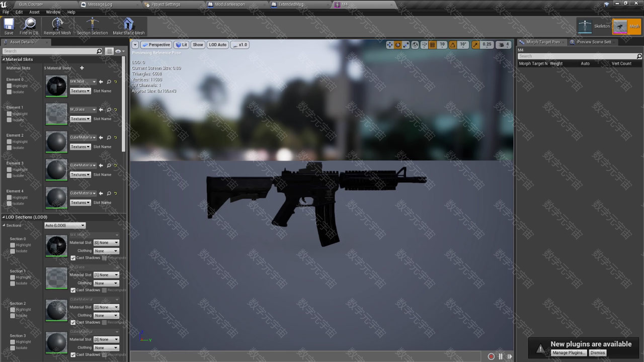Open the File menu
The width and height of the screenshot is (644, 362).
[x=6, y=12]
